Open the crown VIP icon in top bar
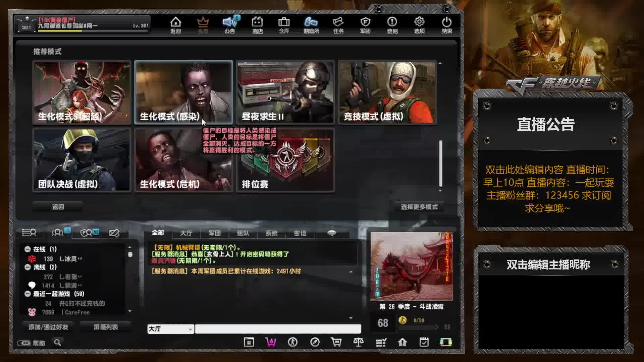 (x=203, y=25)
